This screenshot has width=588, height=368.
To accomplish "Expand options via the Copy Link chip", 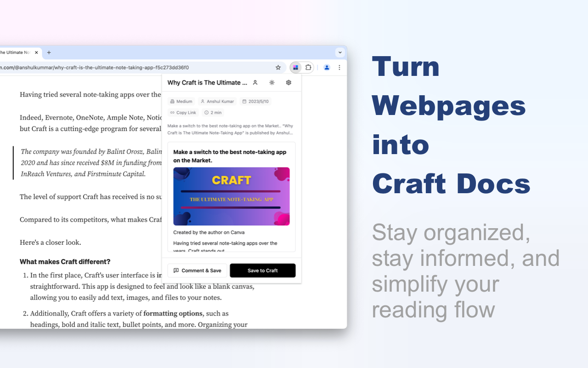I will point(183,112).
